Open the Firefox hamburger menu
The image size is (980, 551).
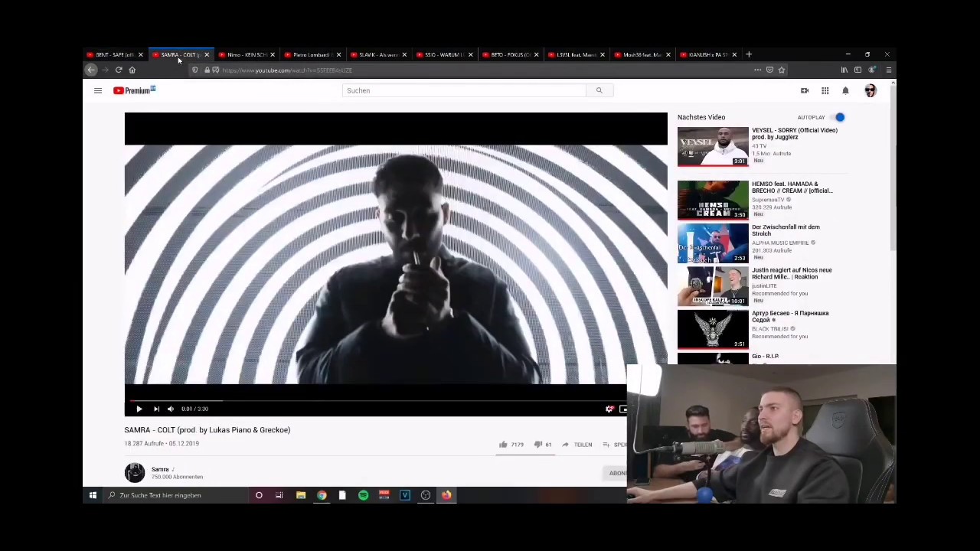click(x=888, y=70)
